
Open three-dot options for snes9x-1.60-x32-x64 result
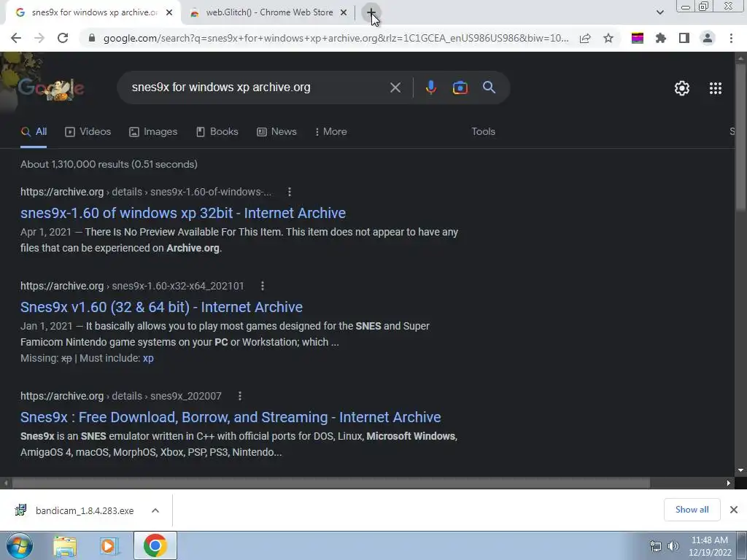point(262,286)
